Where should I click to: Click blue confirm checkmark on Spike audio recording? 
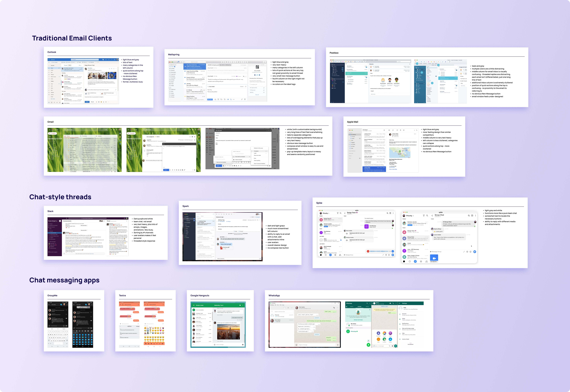click(x=393, y=251)
